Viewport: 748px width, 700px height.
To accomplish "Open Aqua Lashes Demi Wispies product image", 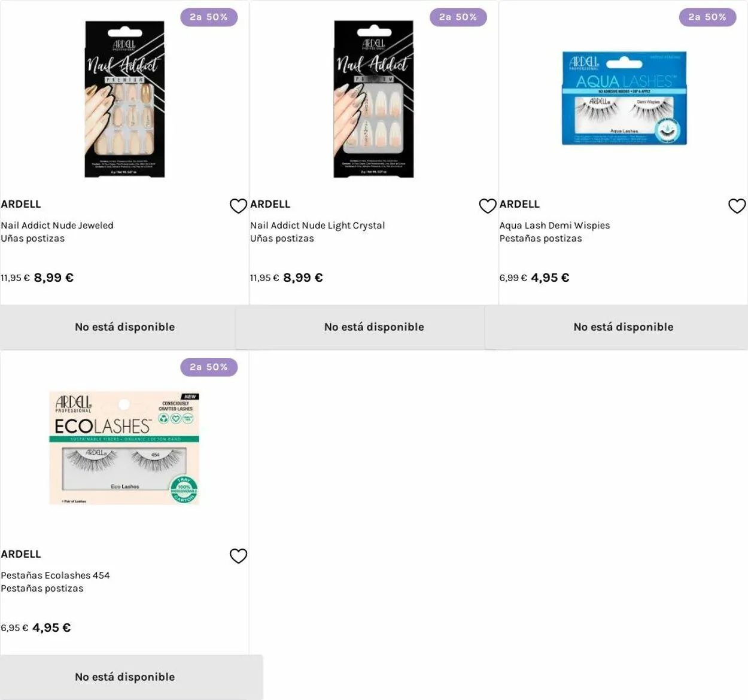I will [624, 98].
